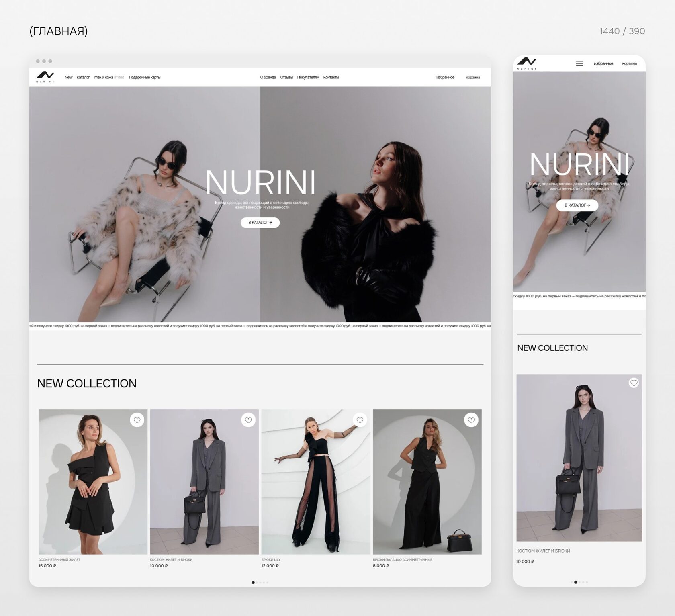Select the active first dot of the desktop carousel
675x616 pixels.
253,582
